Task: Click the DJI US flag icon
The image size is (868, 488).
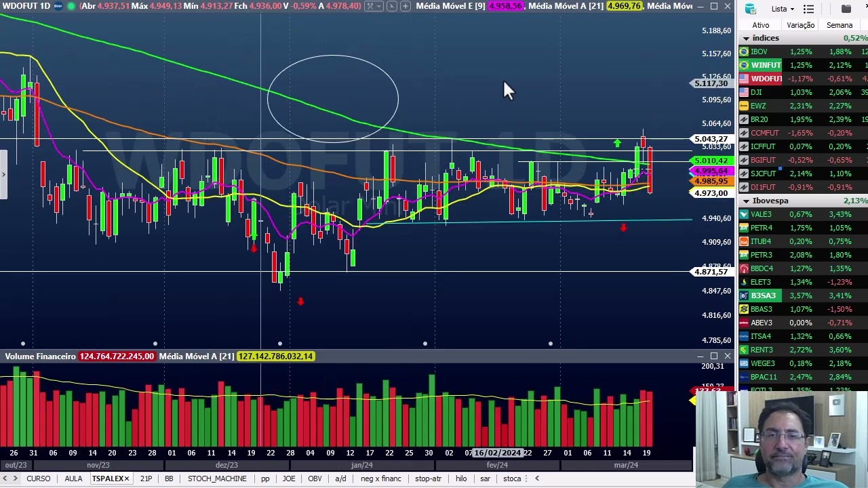Action: coord(744,92)
